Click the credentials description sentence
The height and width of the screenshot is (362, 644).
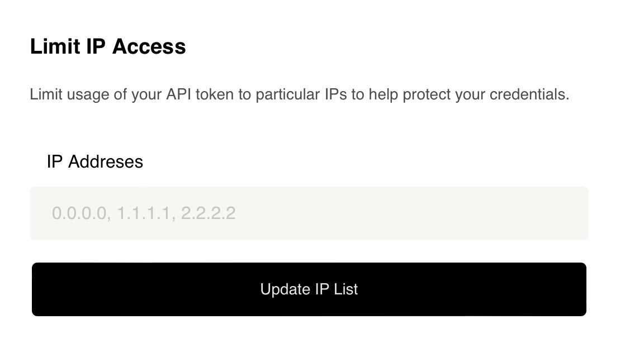pos(300,94)
